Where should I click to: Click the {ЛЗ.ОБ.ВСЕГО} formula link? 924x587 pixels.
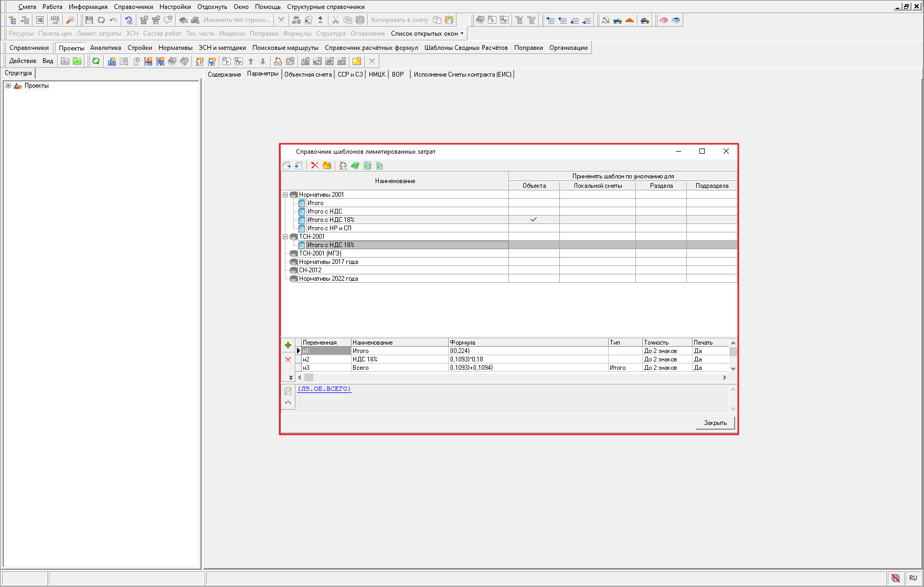click(324, 389)
